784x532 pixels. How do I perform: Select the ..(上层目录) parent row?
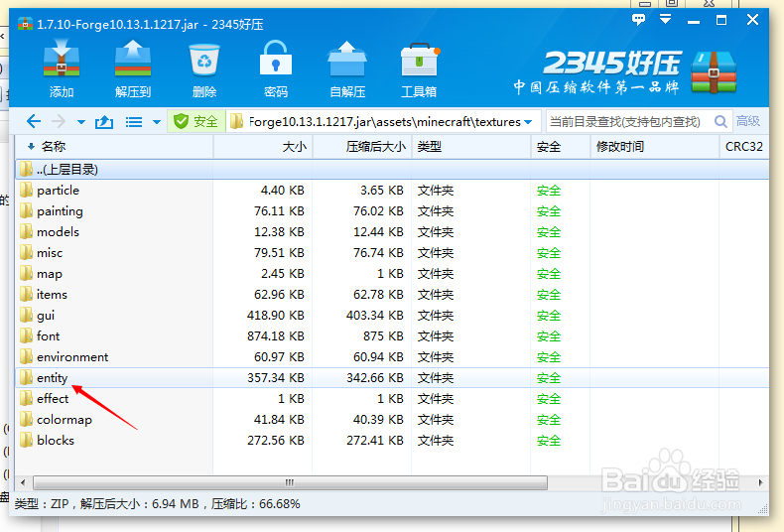pyautogui.click(x=392, y=170)
